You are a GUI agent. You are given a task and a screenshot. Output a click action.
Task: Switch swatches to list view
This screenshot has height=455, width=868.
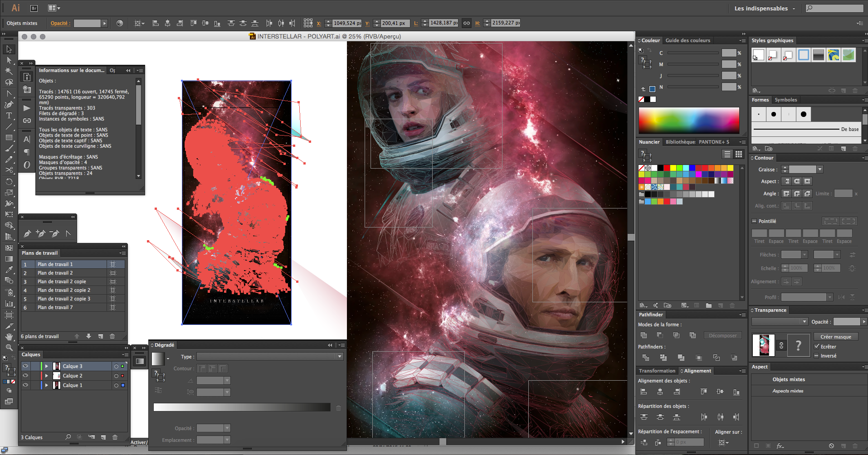point(727,154)
